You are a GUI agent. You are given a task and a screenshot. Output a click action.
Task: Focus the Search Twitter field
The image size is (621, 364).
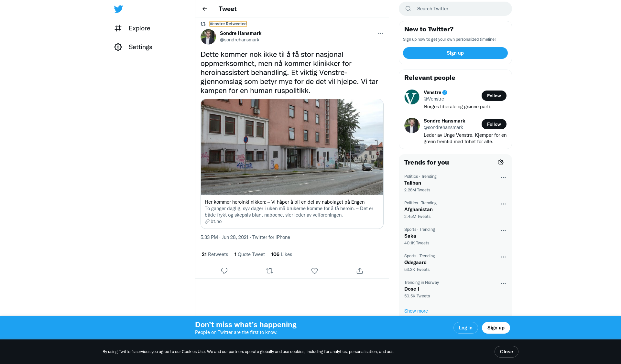point(455,9)
